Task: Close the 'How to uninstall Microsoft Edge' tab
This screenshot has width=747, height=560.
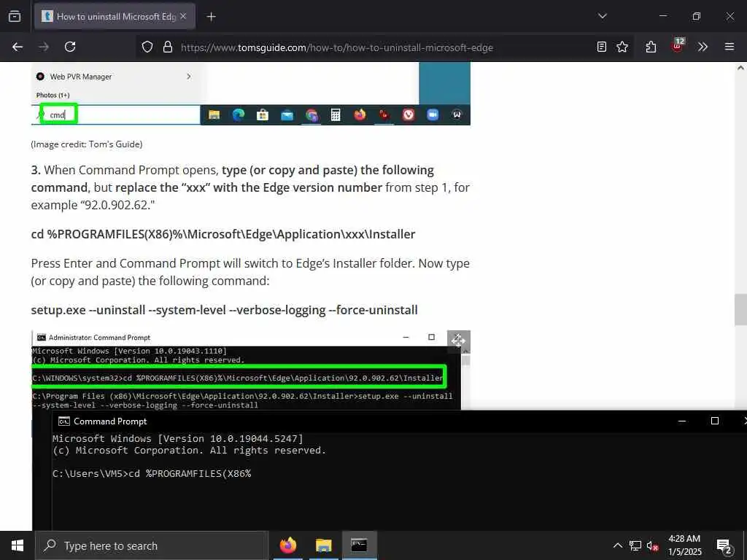Action: pos(183,16)
